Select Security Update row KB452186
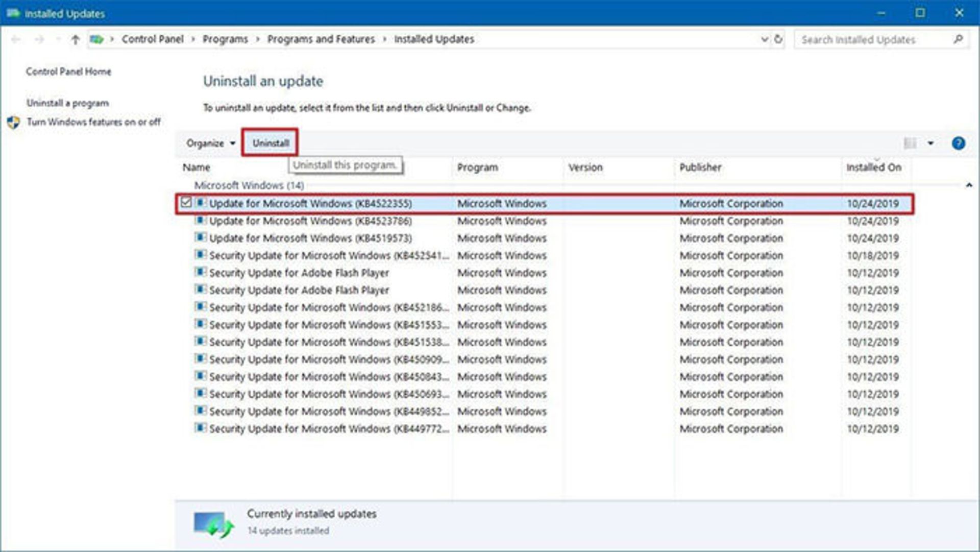 545,307
